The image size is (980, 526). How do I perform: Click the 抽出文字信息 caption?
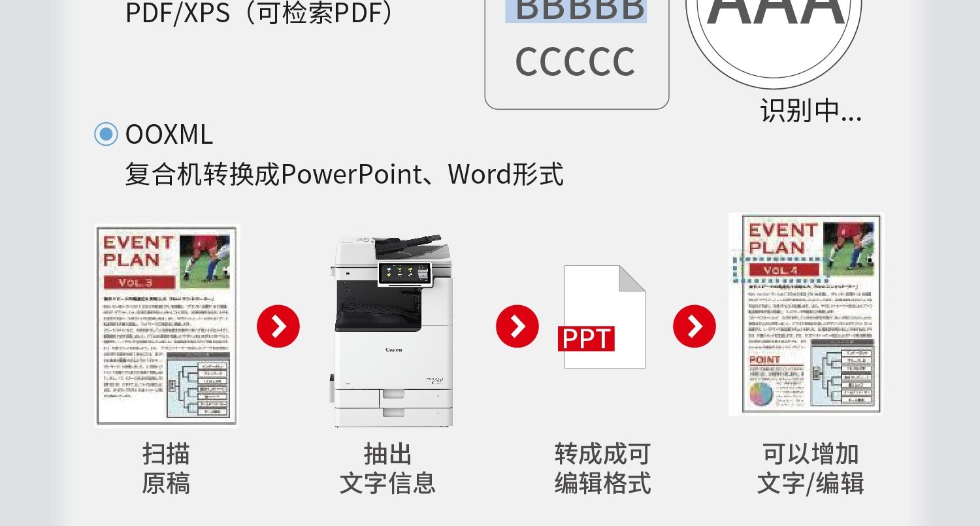tap(387, 468)
